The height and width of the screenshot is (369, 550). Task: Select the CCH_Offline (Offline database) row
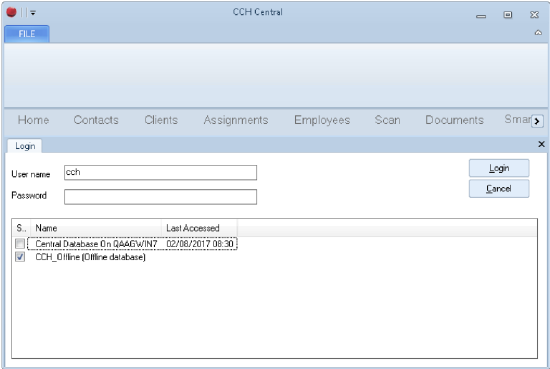pyautogui.click(x=90, y=257)
